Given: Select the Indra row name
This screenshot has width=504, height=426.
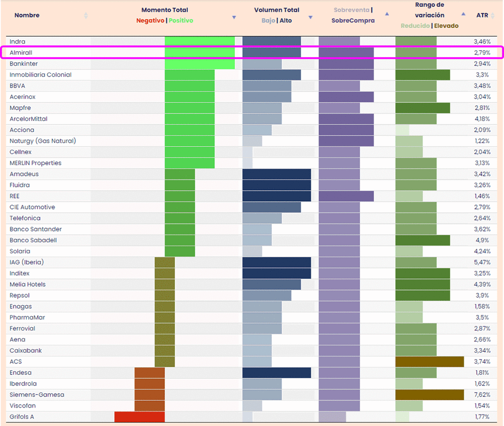Looking at the screenshot, I should (17, 41).
